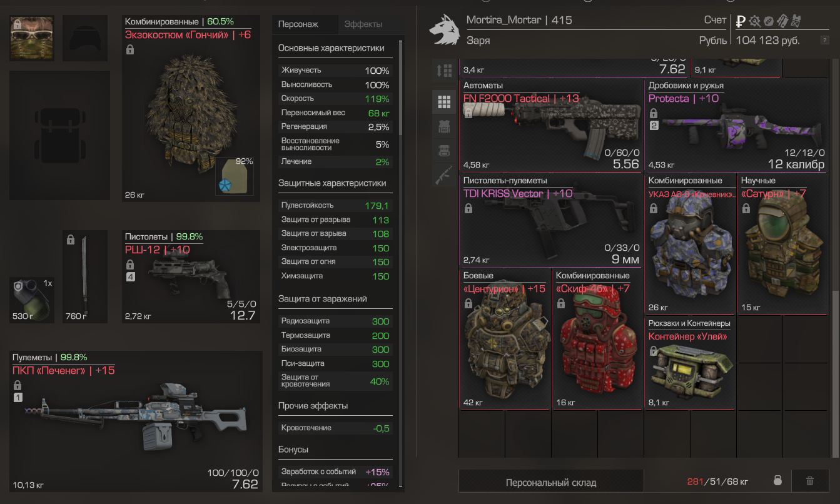Image resolution: width=840 pixels, height=504 pixels.
Task: Click the question mark help icon
Action: 825,41
